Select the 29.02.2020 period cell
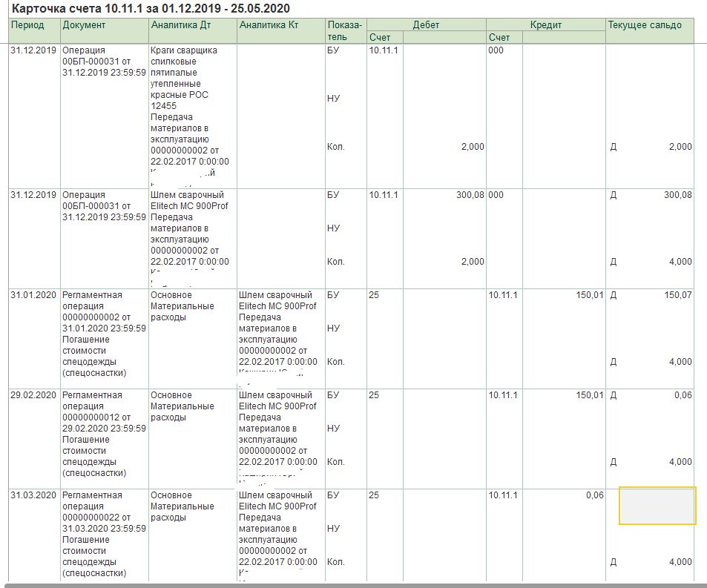The width and height of the screenshot is (707, 588). coord(33,395)
